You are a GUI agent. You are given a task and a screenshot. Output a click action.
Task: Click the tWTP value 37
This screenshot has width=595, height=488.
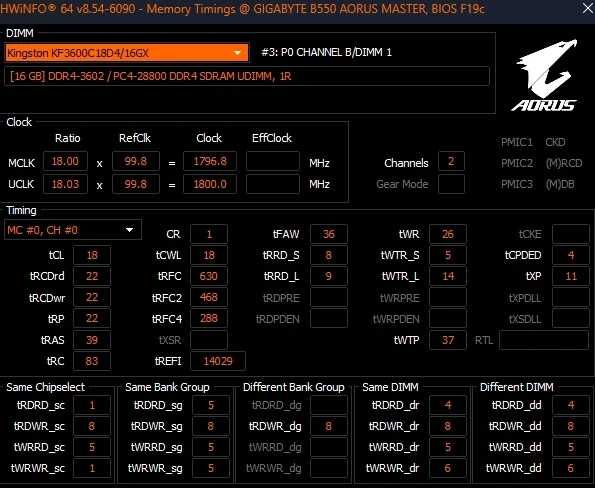click(x=448, y=340)
